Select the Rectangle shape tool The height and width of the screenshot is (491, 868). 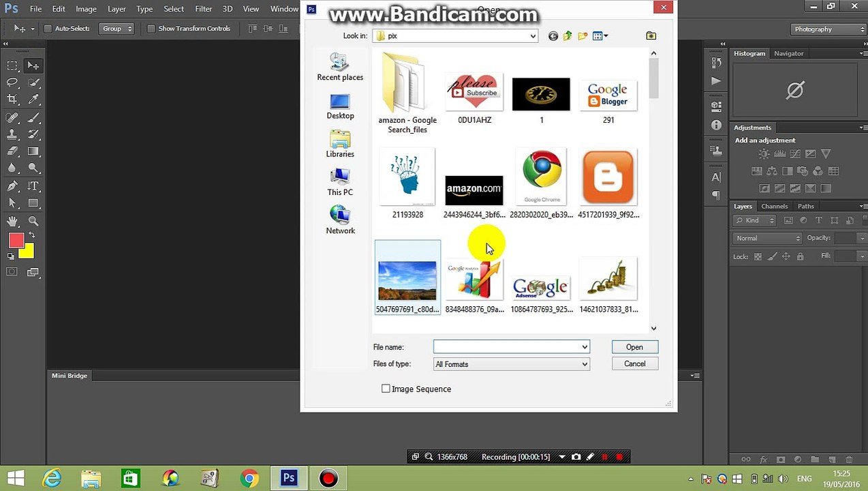[x=33, y=203]
